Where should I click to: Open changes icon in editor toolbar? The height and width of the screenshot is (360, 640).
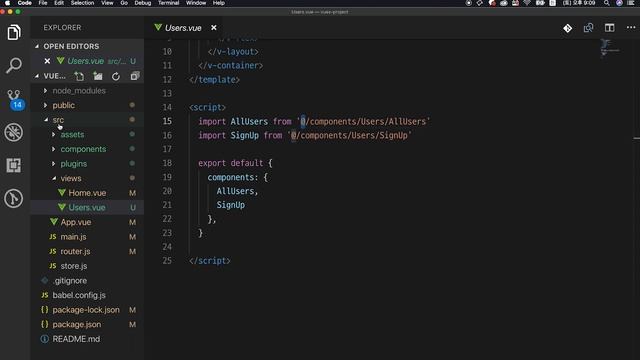(588, 28)
